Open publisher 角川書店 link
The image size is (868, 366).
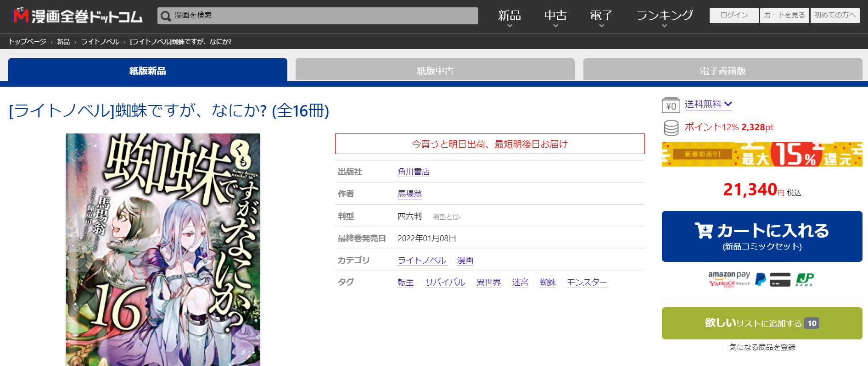[414, 172]
